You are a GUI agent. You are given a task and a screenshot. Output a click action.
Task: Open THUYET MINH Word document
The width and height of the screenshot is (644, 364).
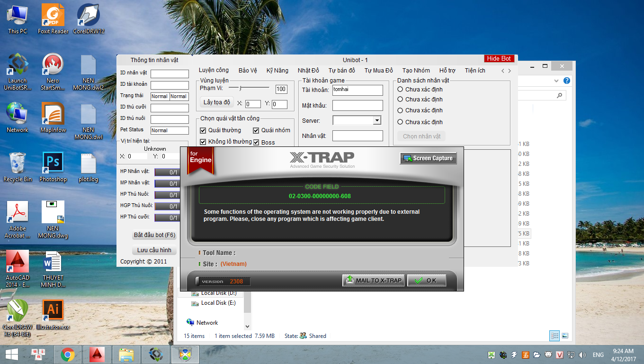[53, 269]
